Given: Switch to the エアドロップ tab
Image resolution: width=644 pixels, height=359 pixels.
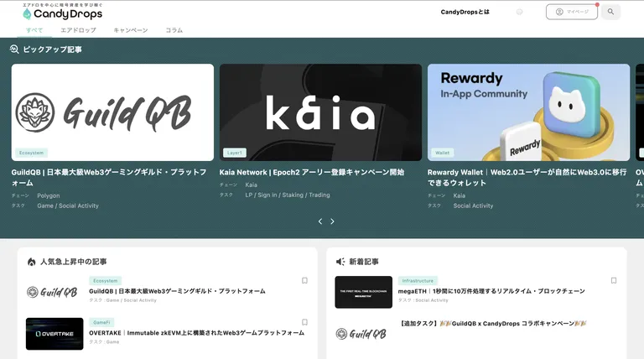Looking at the screenshot, I should click(79, 30).
